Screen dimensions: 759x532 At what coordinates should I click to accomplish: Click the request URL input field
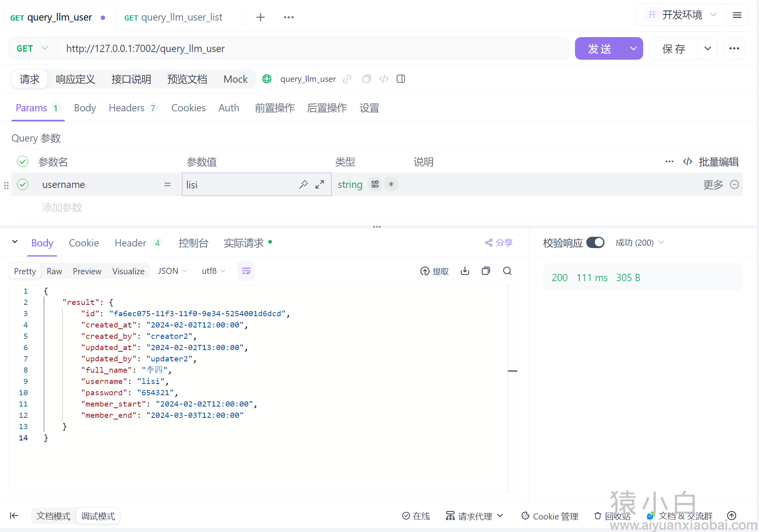click(x=313, y=49)
